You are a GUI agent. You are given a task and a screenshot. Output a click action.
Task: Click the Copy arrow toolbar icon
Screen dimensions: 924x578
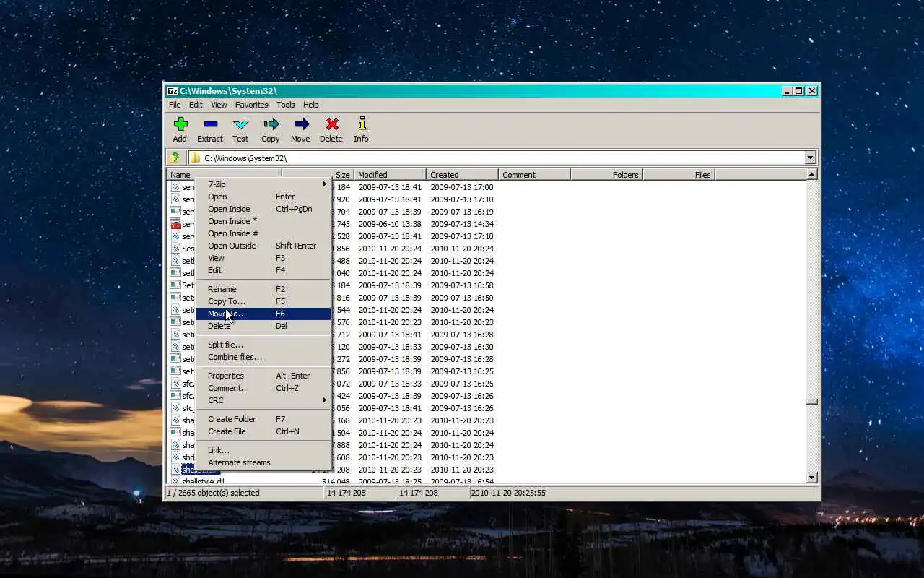pyautogui.click(x=271, y=124)
